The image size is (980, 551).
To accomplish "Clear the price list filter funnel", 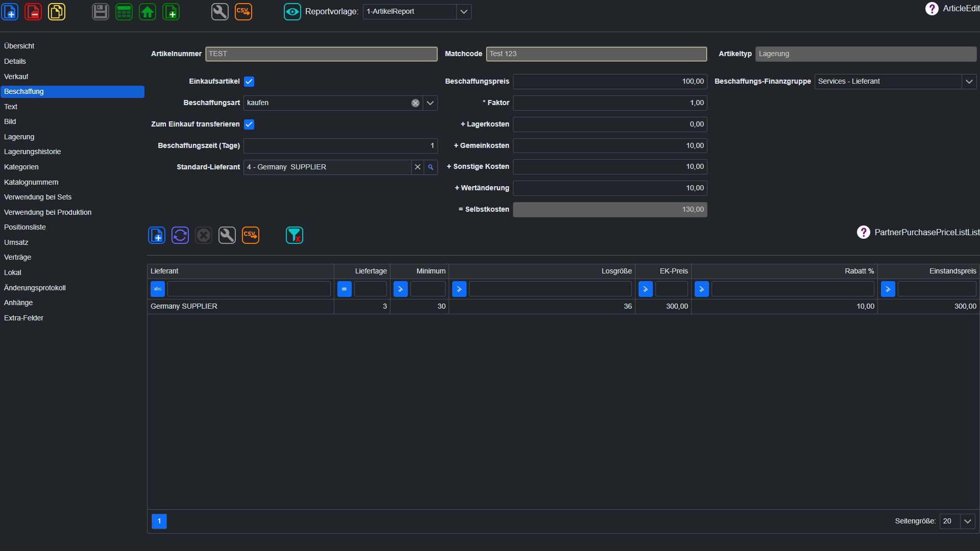I will click(x=295, y=235).
